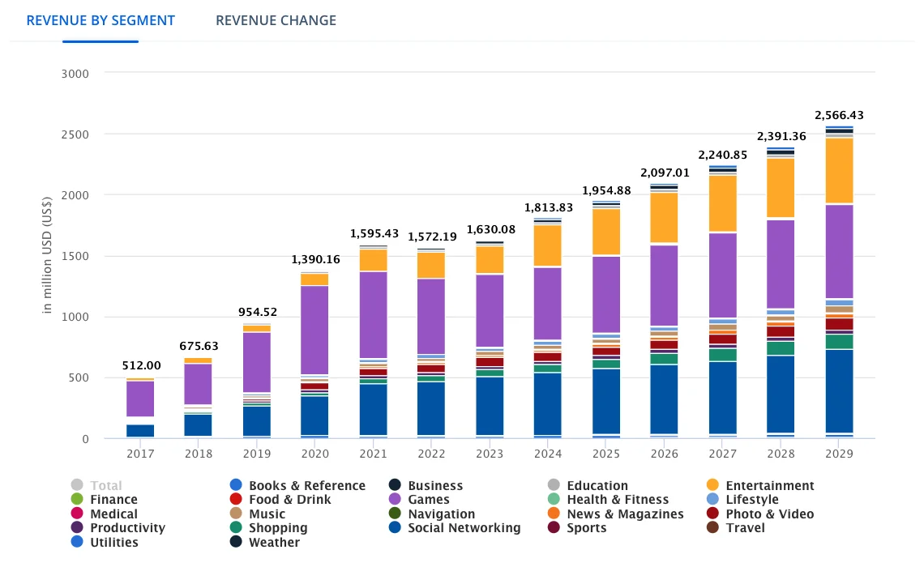Select the Revenue by Segment tab
The width and height of the screenshot is (924, 567).
101,20
